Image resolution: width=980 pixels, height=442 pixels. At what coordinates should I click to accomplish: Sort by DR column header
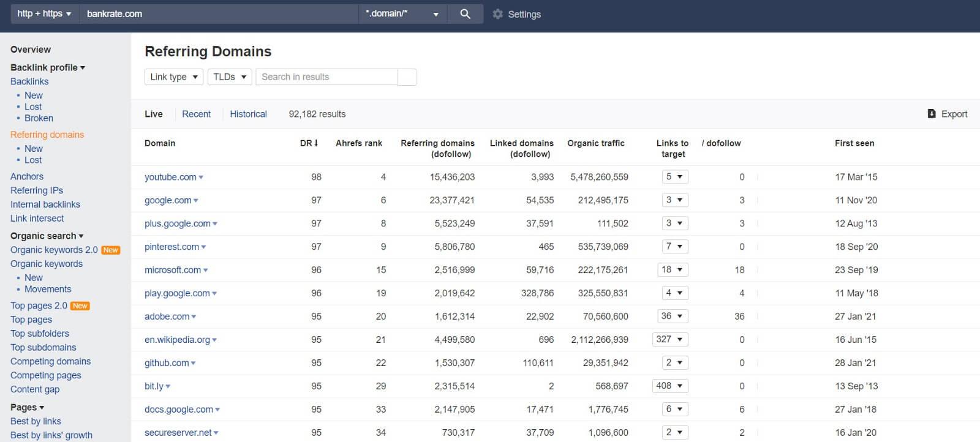pos(309,143)
